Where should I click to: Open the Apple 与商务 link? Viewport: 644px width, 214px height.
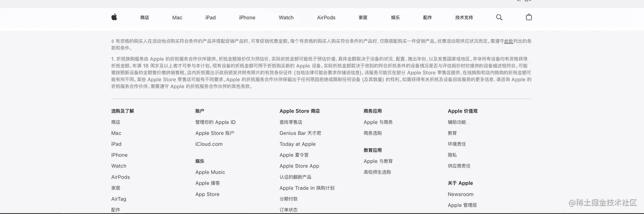(378, 122)
